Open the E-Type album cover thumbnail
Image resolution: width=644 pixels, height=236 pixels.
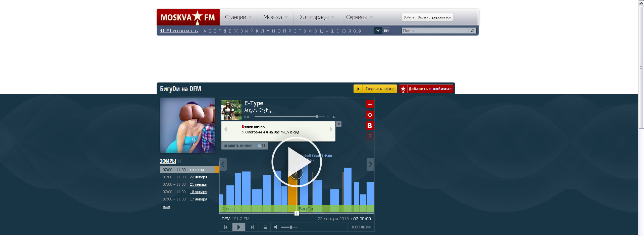tap(231, 110)
